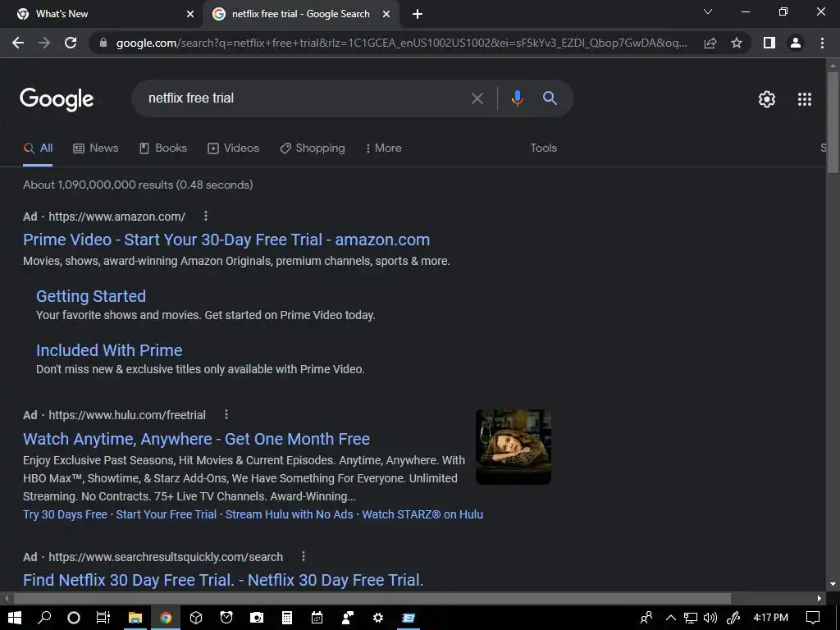Image resolution: width=840 pixels, height=630 pixels.
Task: Open the network status tray icon
Action: (x=691, y=618)
